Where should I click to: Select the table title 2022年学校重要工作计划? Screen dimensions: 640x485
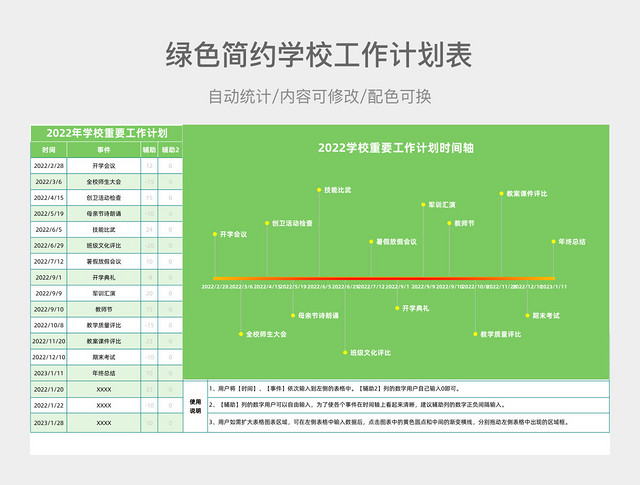(x=107, y=133)
